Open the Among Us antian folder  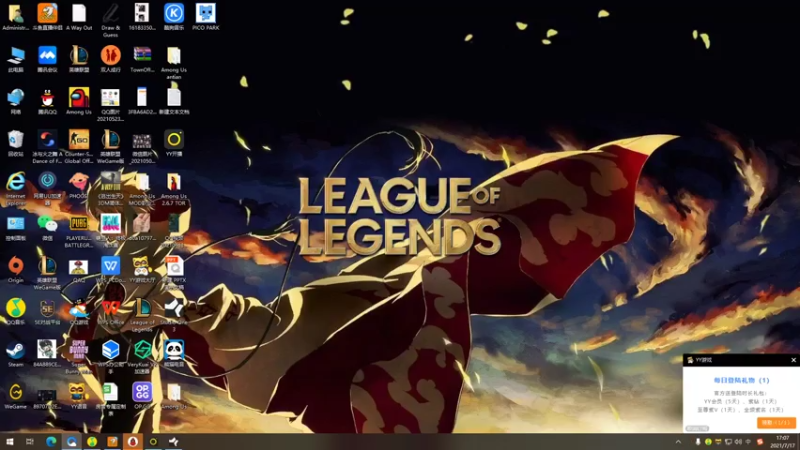[x=173, y=55]
